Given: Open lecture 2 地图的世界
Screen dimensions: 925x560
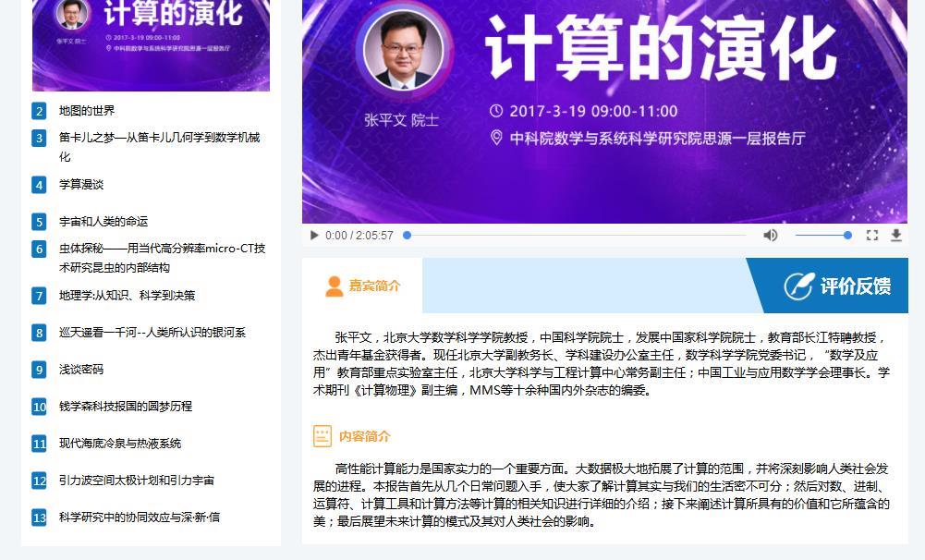Looking at the screenshot, I should click(87, 110).
